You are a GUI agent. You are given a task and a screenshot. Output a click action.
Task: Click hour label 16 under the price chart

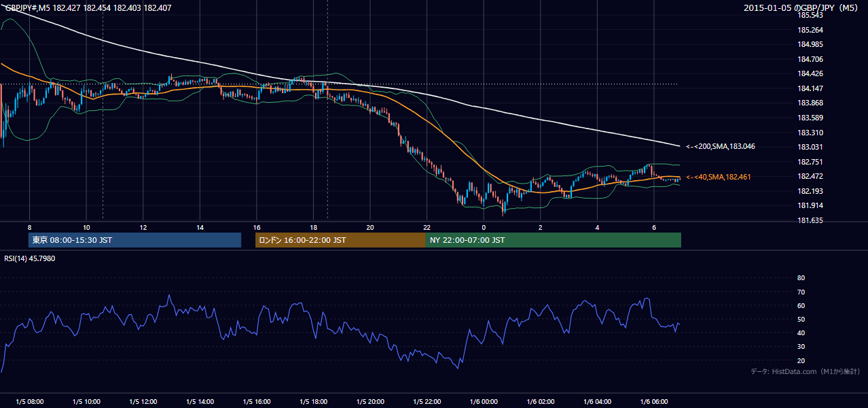pos(257,227)
